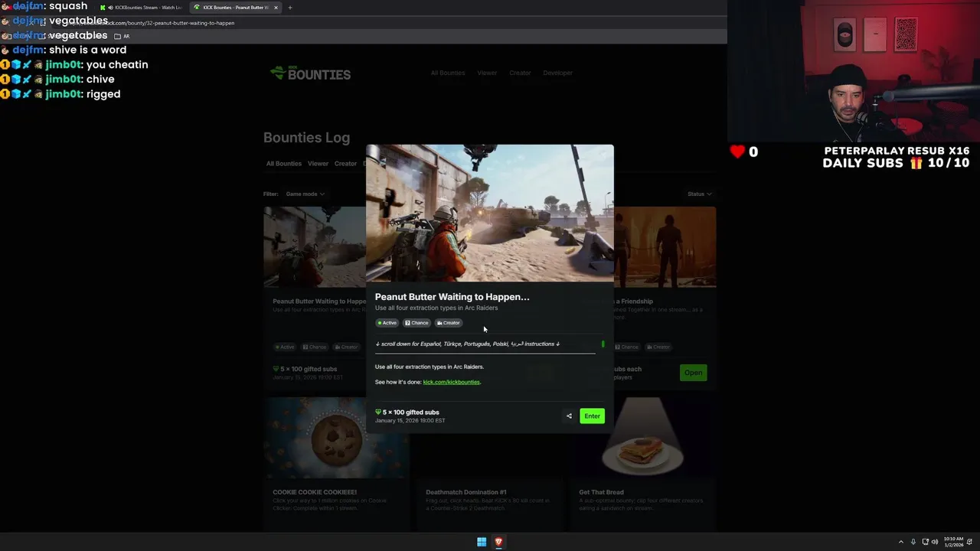Open Viewer in top navigation
Screen dimensions: 980x551
coord(487,73)
